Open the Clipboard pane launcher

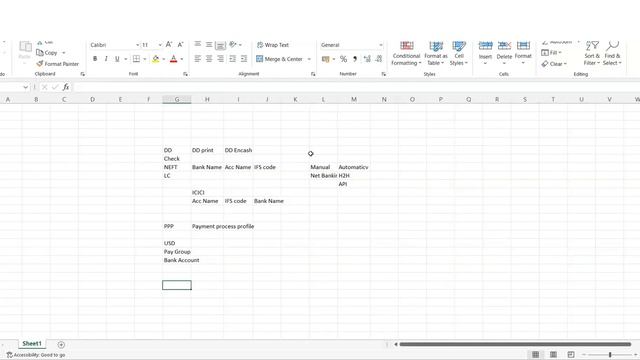pos(82,74)
